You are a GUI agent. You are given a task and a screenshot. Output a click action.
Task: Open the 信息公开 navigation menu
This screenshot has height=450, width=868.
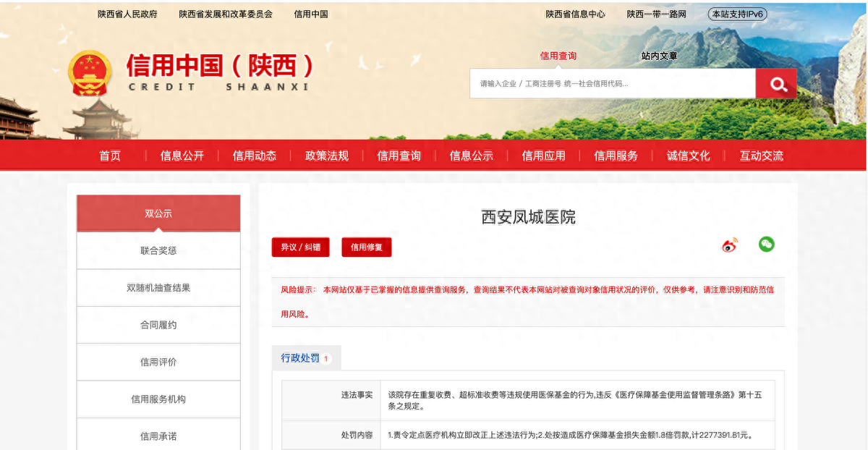click(182, 156)
